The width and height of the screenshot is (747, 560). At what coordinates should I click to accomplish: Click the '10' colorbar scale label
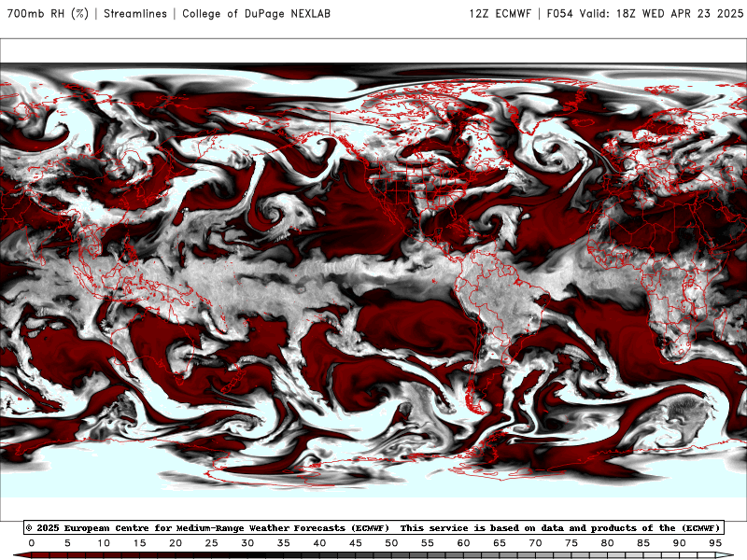tap(104, 543)
